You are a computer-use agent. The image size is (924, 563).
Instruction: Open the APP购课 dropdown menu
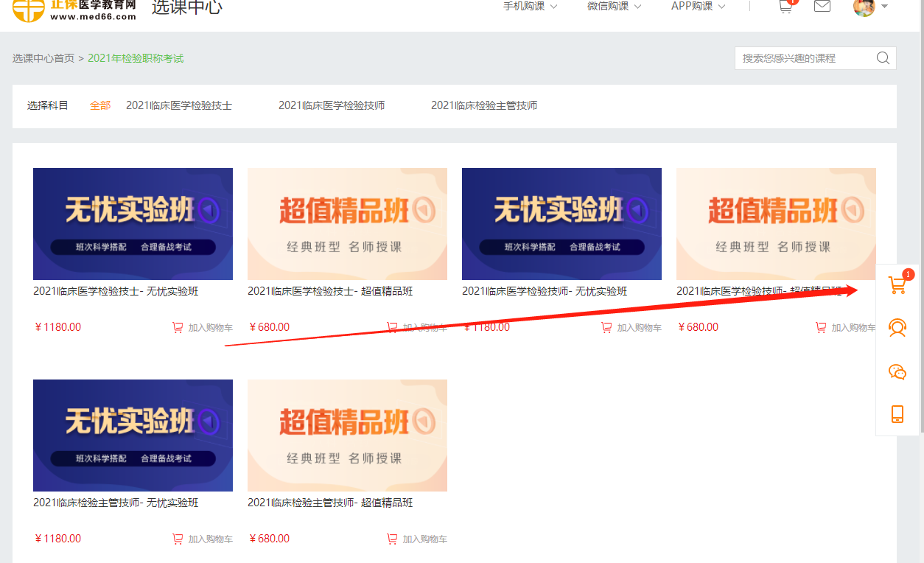point(698,7)
